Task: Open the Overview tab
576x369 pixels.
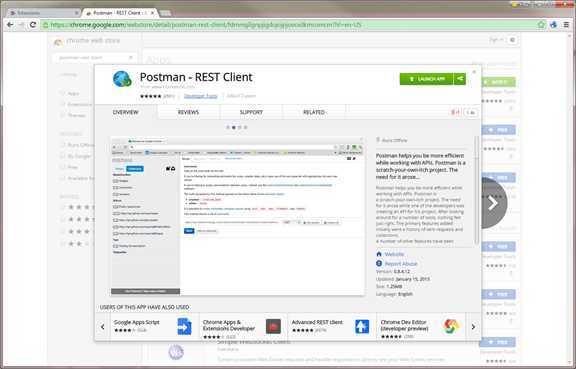Action: click(126, 112)
